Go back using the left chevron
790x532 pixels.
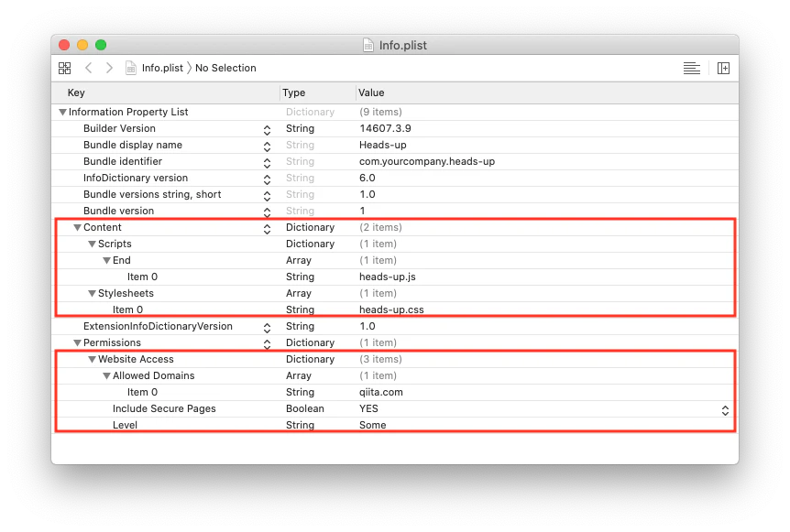[x=89, y=68]
